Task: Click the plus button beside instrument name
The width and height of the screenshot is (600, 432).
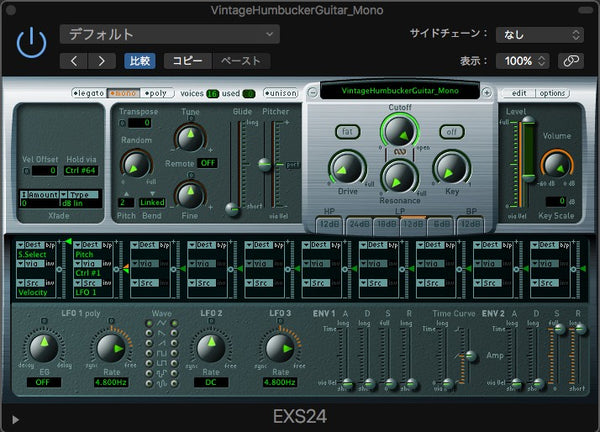Action: [x=486, y=92]
